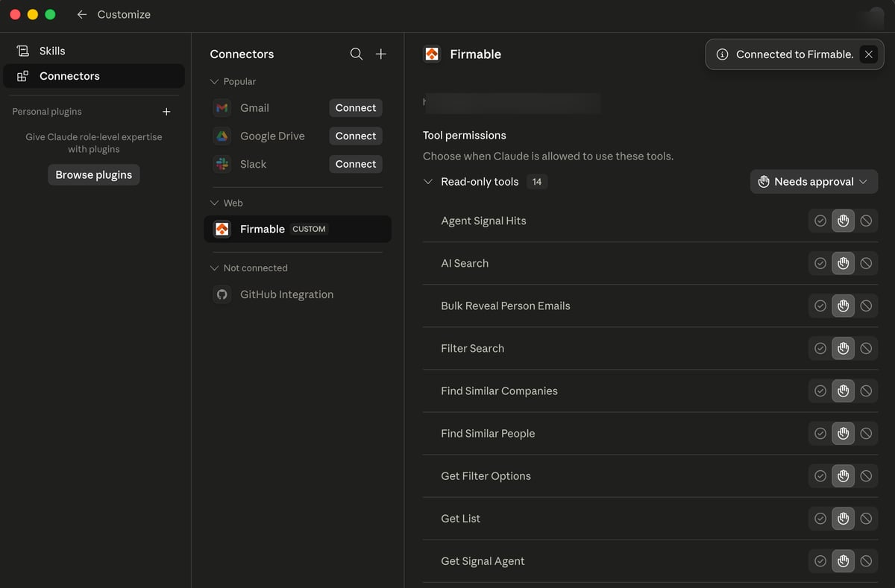The width and height of the screenshot is (895, 588).
Task: Set Find Similar People to needs approval
Action: 844,433
